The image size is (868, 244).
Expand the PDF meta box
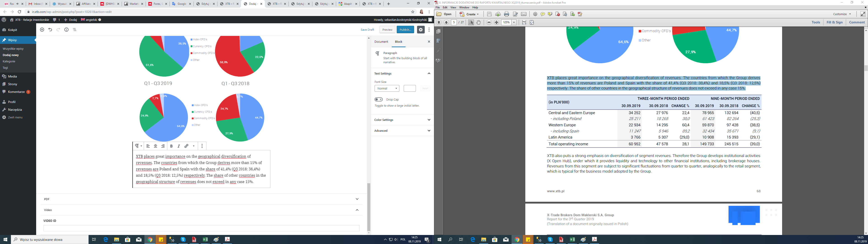[x=201, y=199]
